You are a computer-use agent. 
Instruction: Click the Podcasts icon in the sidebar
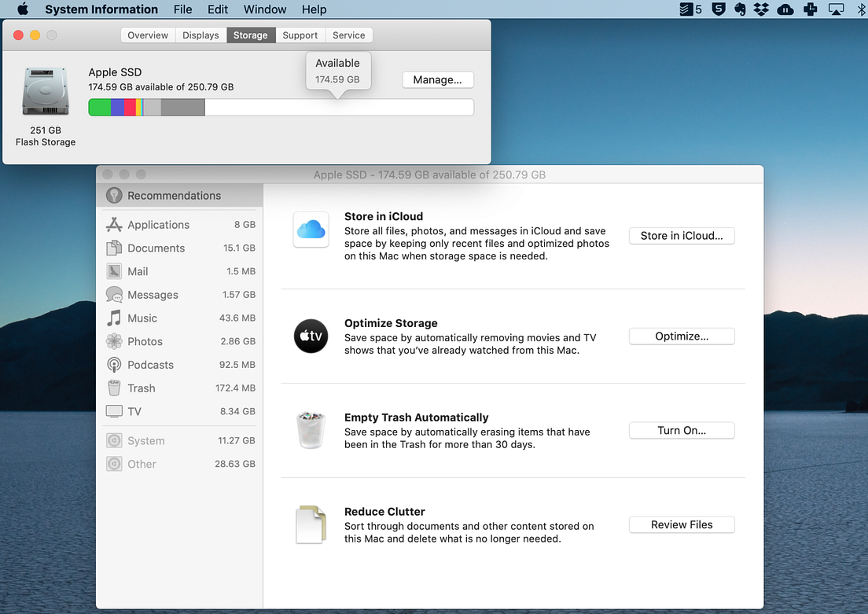[113, 365]
